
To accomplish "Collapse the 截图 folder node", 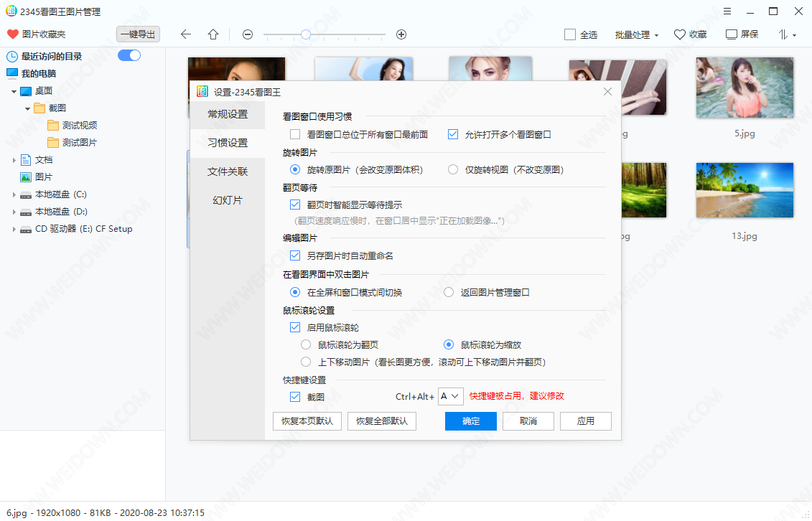I will [x=27, y=108].
